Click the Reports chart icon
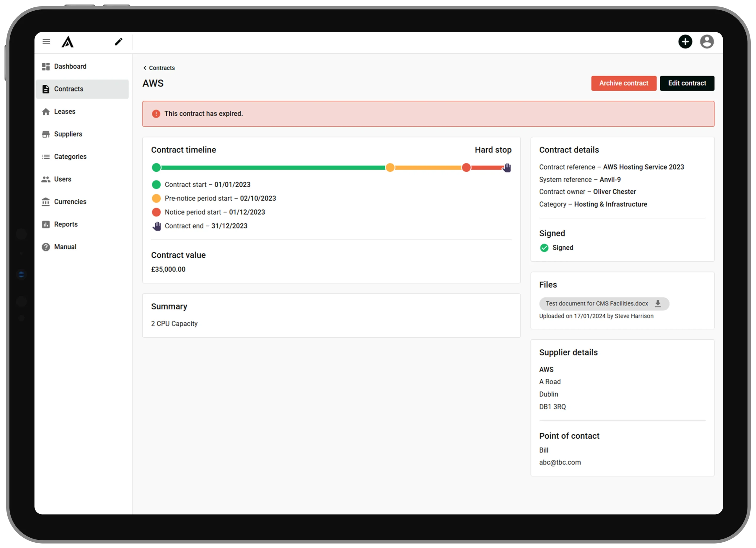Screen dimensions: 756x548 click(x=46, y=225)
